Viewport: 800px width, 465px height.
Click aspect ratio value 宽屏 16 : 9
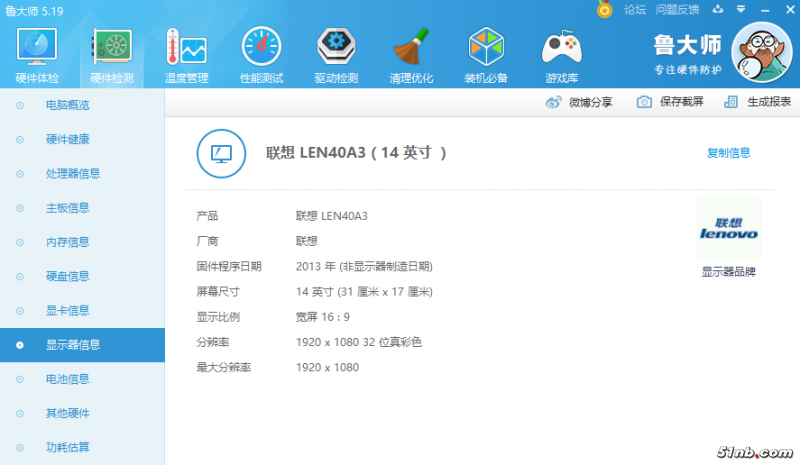click(323, 317)
